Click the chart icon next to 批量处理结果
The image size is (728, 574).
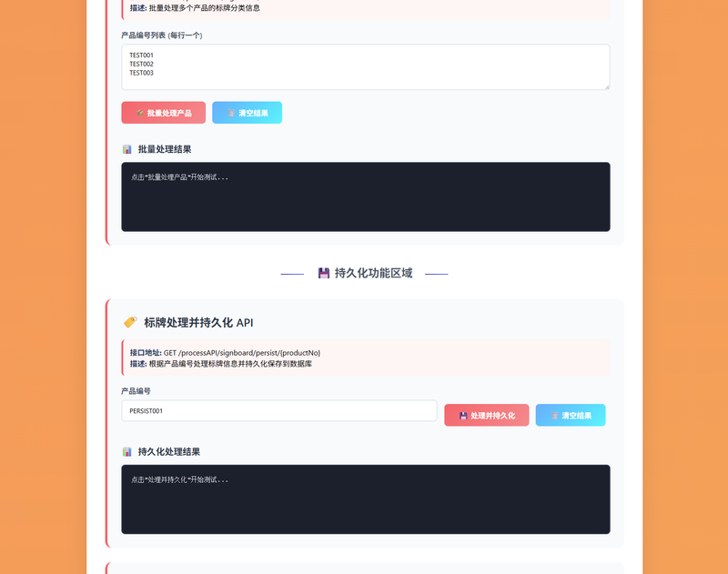click(126, 149)
